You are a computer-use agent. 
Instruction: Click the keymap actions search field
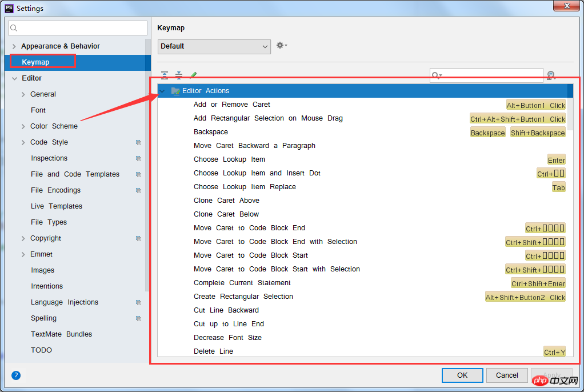486,75
